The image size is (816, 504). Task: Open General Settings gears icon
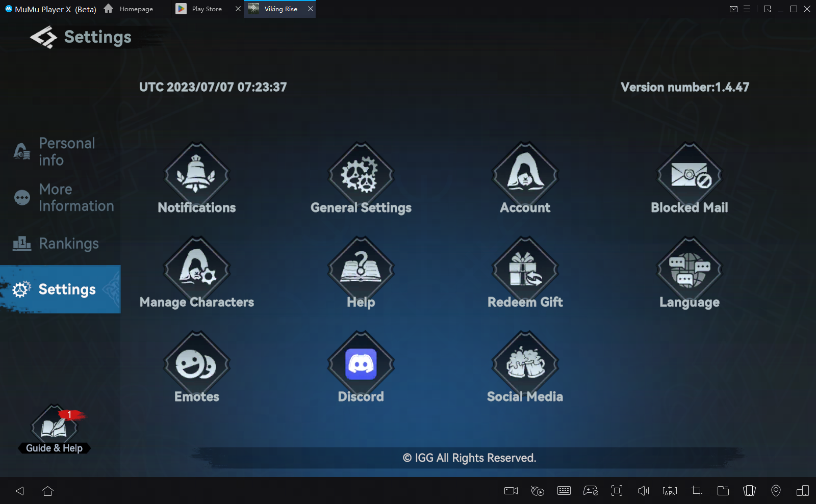[361, 175]
